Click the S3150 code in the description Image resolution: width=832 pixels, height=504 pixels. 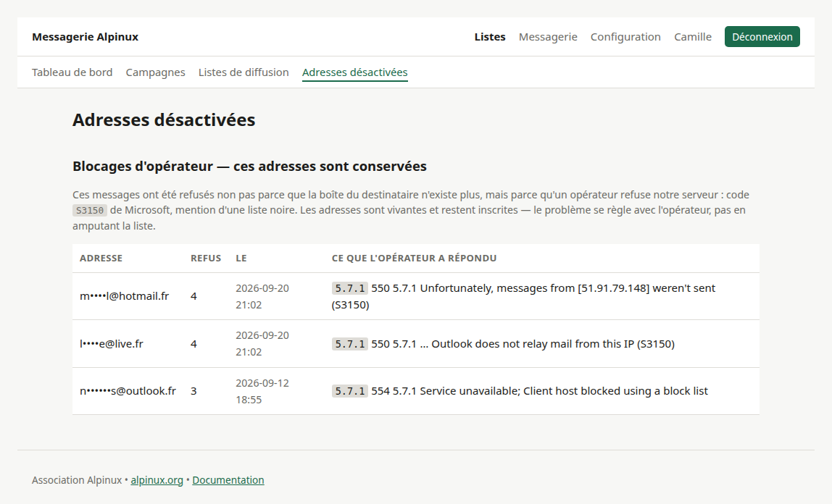coord(90,211)
